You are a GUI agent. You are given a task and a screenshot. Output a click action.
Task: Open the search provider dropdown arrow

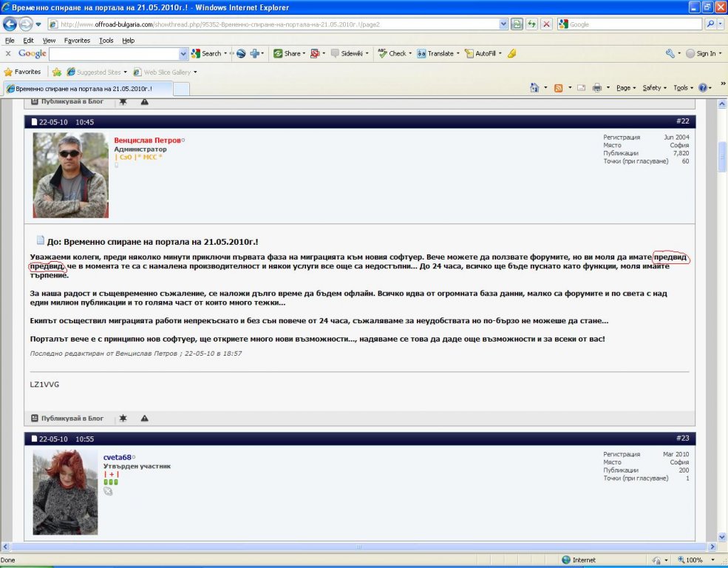coord(720,24)
